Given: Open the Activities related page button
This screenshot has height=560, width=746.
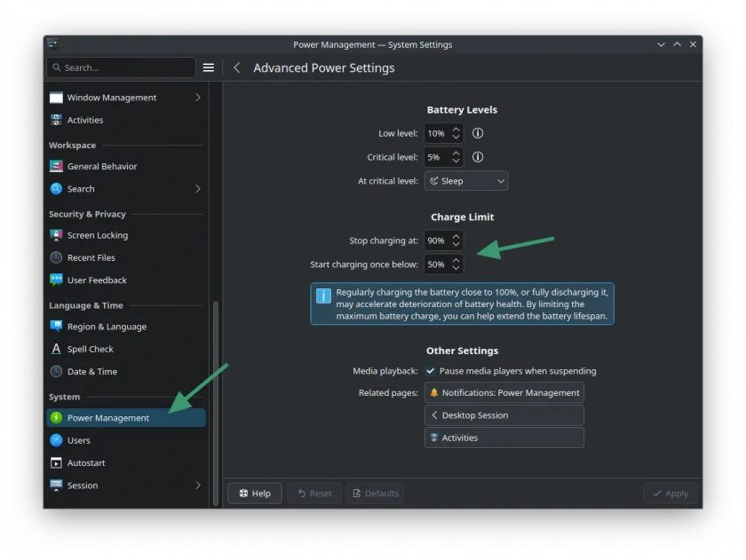Looking at the screenshot, I should point(504,438).
